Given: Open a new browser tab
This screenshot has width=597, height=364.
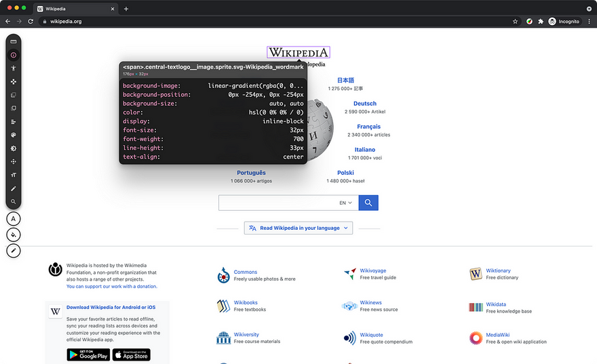Looking at the screenshot, I should pos(126,9).
